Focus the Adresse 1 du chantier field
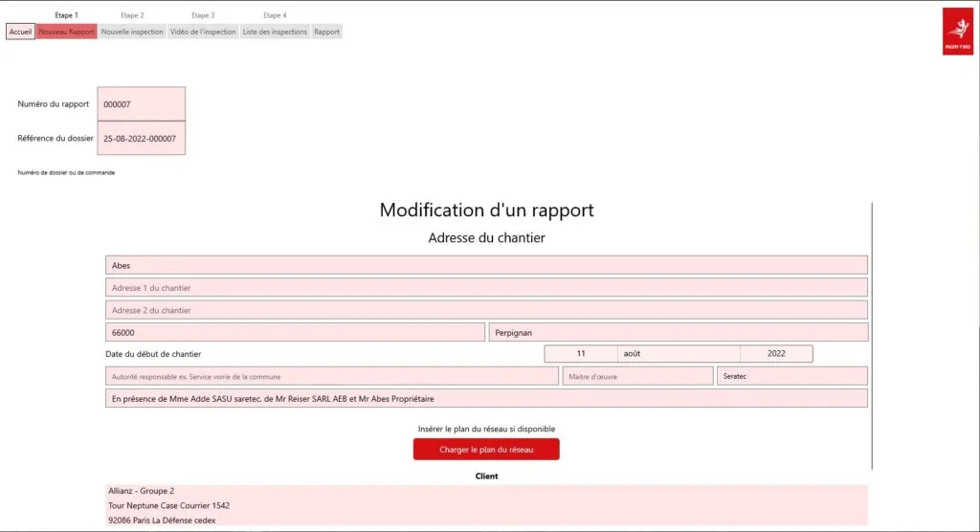 486,287
